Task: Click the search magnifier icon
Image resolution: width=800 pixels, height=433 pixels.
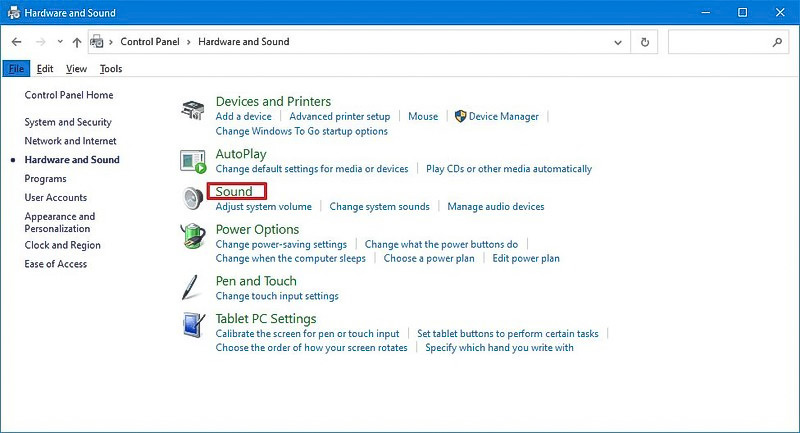Action: (x=777, y=42)
